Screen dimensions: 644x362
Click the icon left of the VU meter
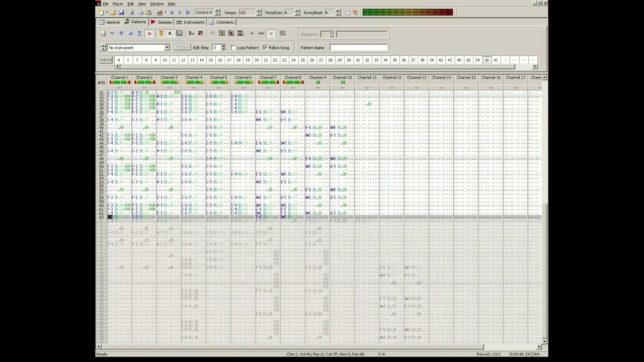(x=355, y=13)
